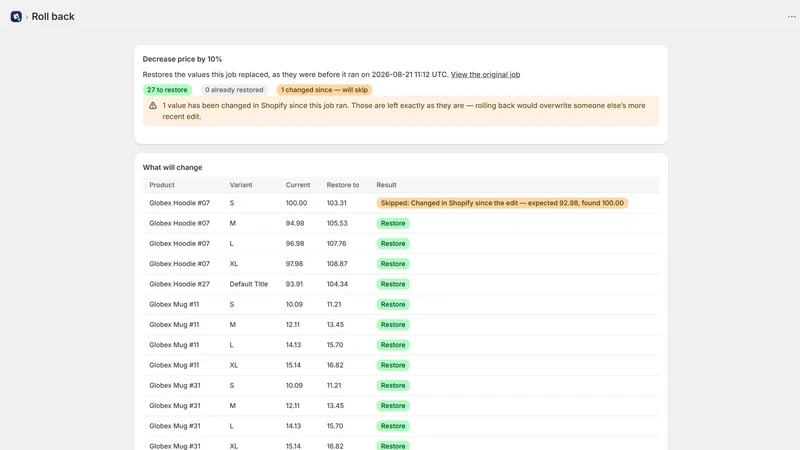Click the app logo icon beside Roll back
Viewport: 800px width, 450px height.
click(16, 16)
